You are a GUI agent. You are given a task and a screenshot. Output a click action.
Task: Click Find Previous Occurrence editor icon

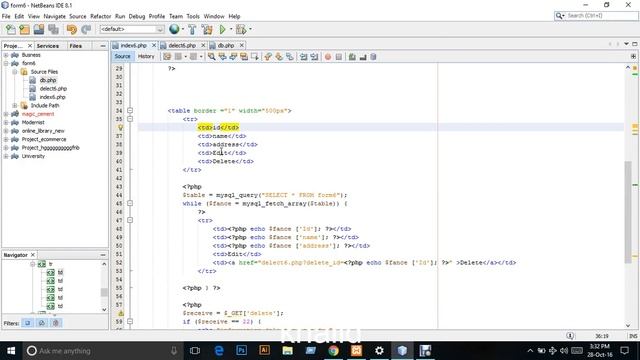point(222,57)
